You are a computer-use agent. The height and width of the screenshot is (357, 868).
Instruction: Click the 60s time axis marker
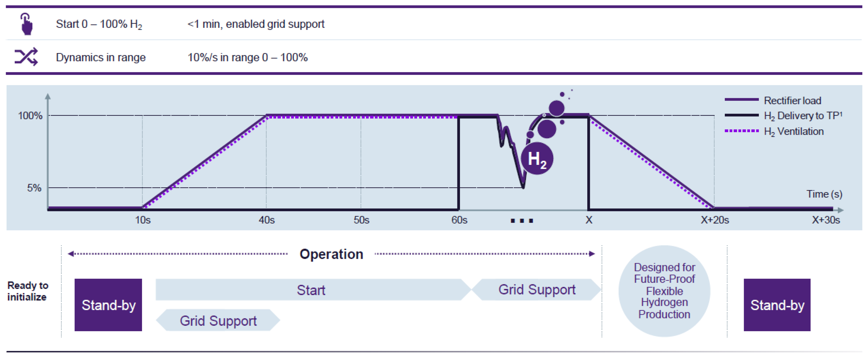tap(459, 220)
